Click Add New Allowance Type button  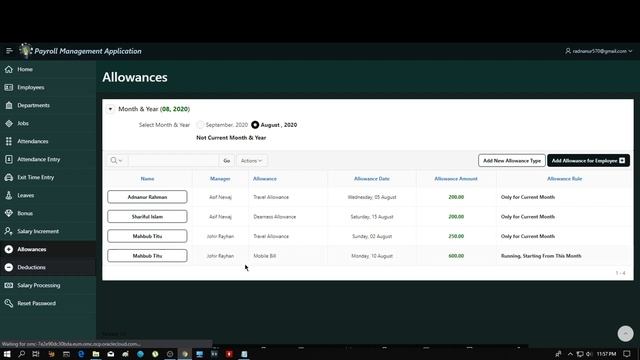[x=512, y=160]
